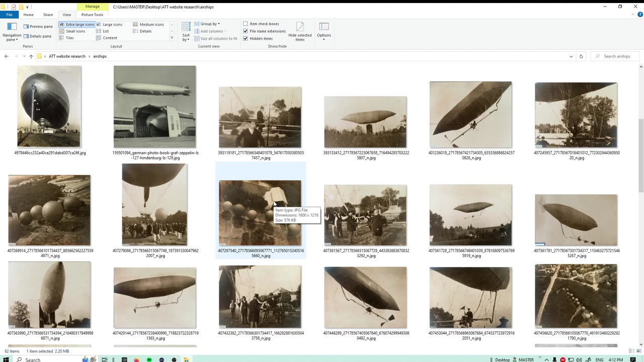Open Explorer help question mark
This screenshot has height=362, width=644.
coord(639,15)
